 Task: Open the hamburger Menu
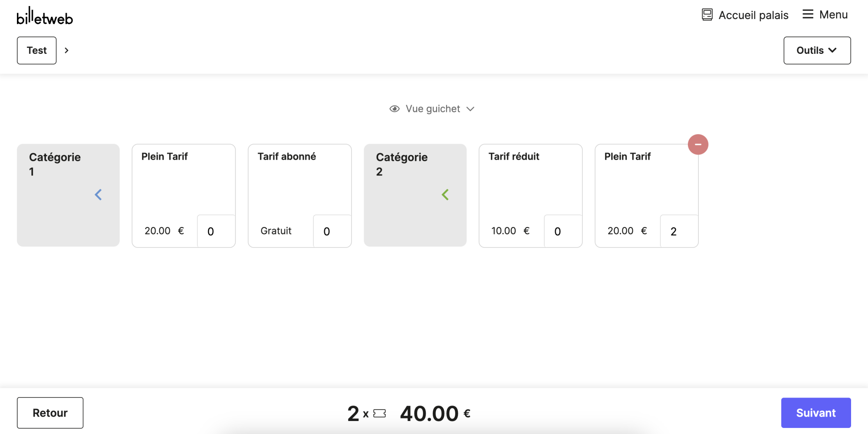pos(825,15)
